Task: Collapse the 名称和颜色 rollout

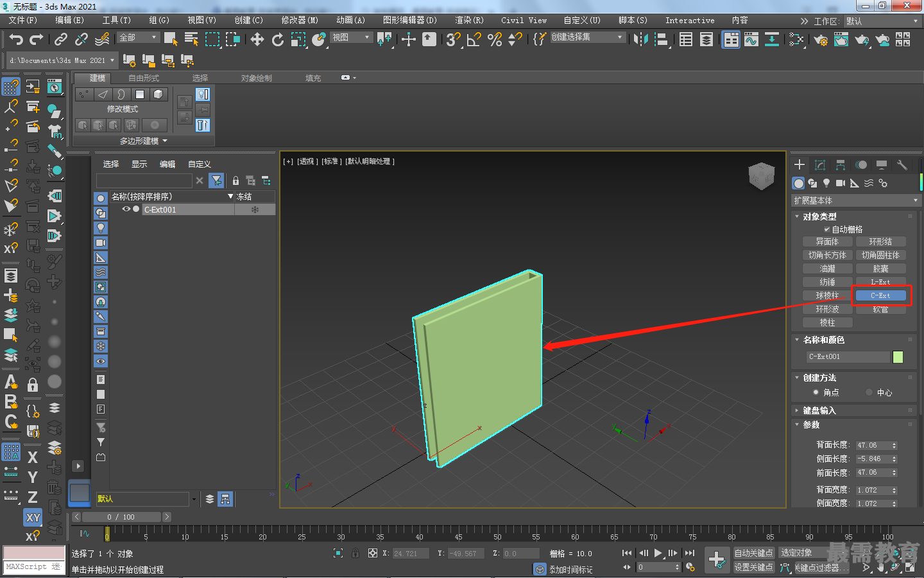Action: tap(824, 340)
